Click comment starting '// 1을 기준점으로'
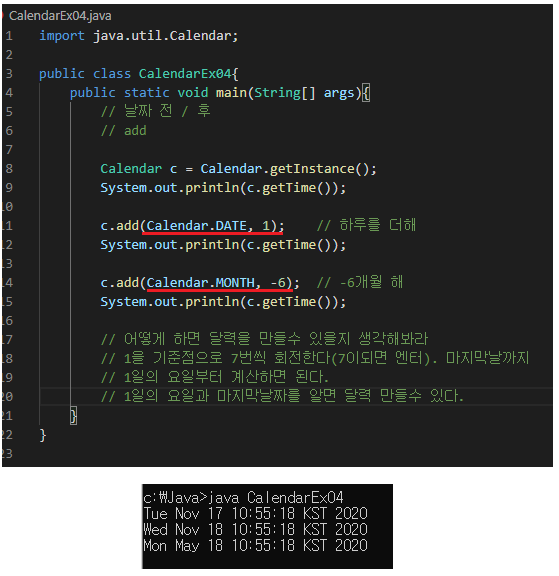Image resolution: width=559 pixels, height=576 pixels. tap(315, 358)
